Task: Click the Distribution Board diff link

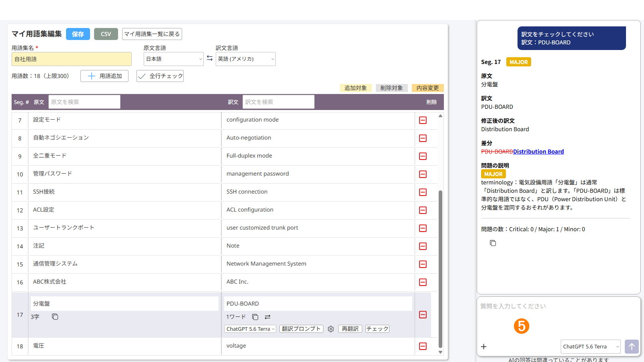Action: [x=538, y=152]
